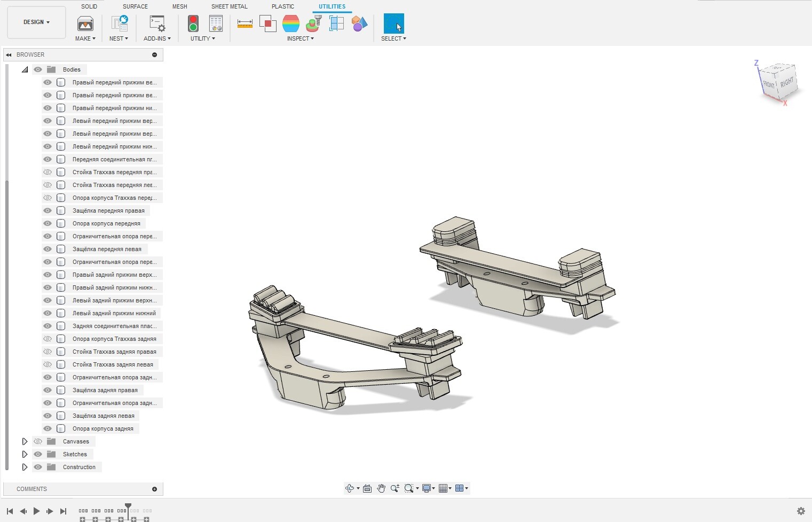This screenshot has height=522, width=812.
Task: Switch to the MESH tab
Action: pos(179,6)
